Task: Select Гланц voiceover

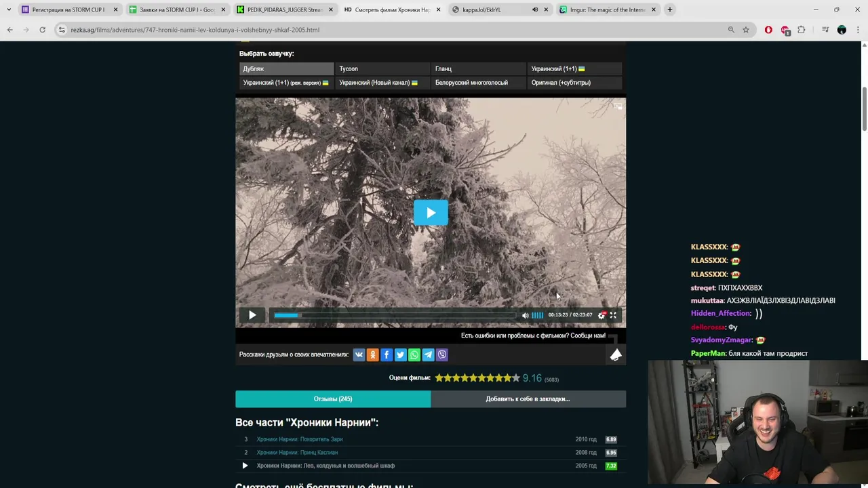Action: pos(479,68)
